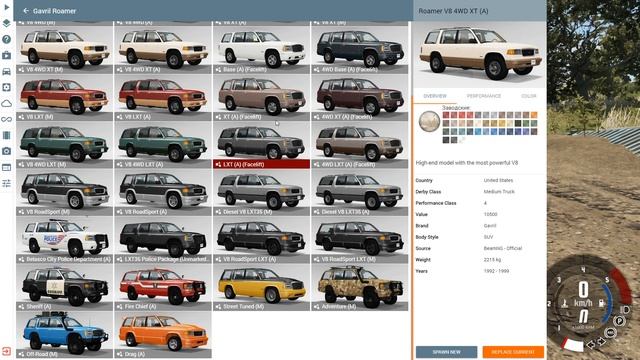Viewport: 640px width, 360px height.
Task: Pick the dark green factory color swatch
Action: point(518,123)
